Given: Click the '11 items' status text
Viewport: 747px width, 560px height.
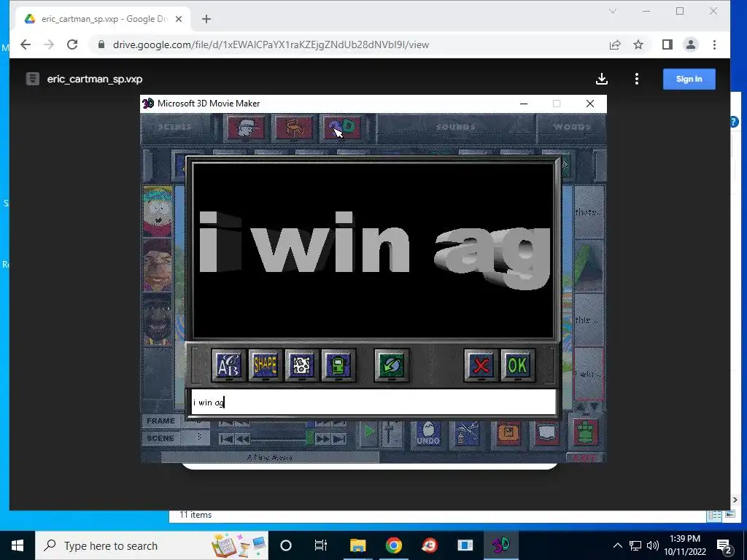Looking at the screenshot, I should click(x=196, y=515).
